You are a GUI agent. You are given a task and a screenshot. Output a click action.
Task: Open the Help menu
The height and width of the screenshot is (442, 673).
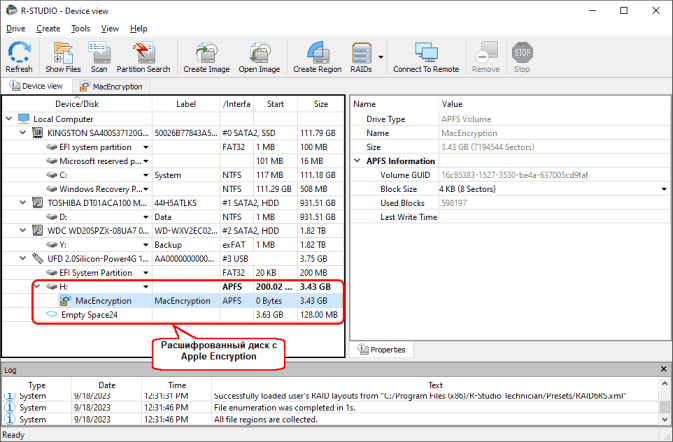[x=139, y=28]
